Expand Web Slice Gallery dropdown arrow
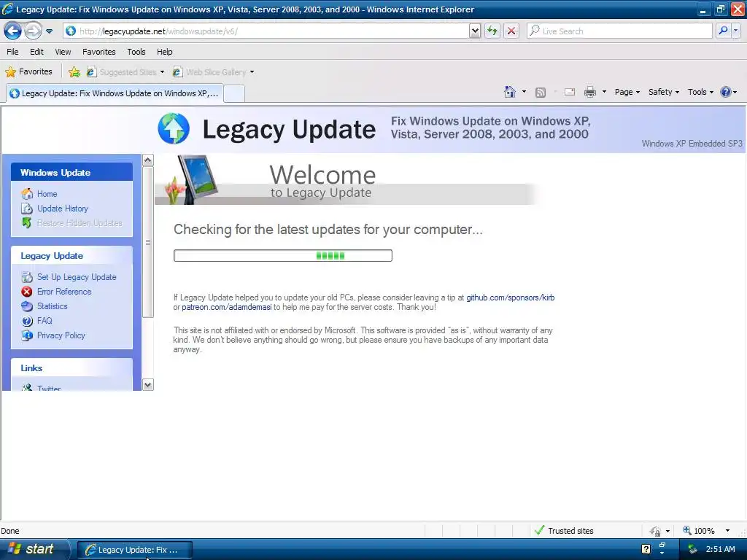Image resolution: width=747 pixels, height=560 pixels. [252, 72]
